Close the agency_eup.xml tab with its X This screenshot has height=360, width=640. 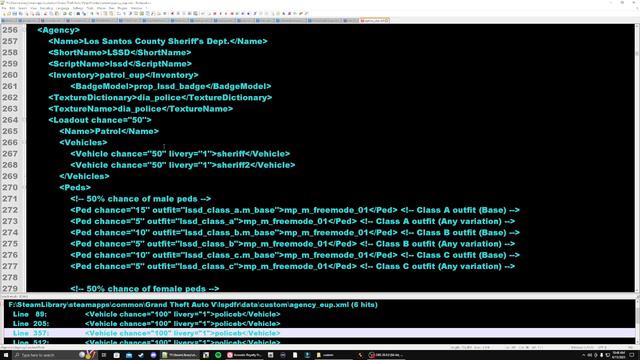click(x=387, y=20)
